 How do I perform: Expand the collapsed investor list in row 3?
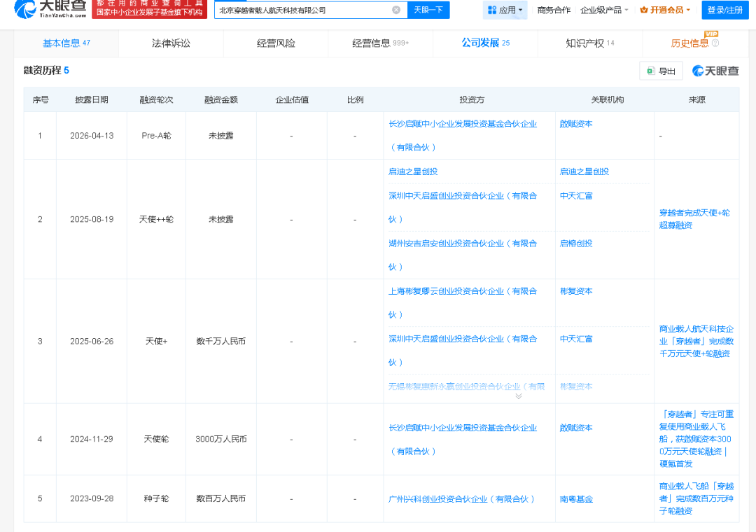pyautogui.click(x=519, y=396)
